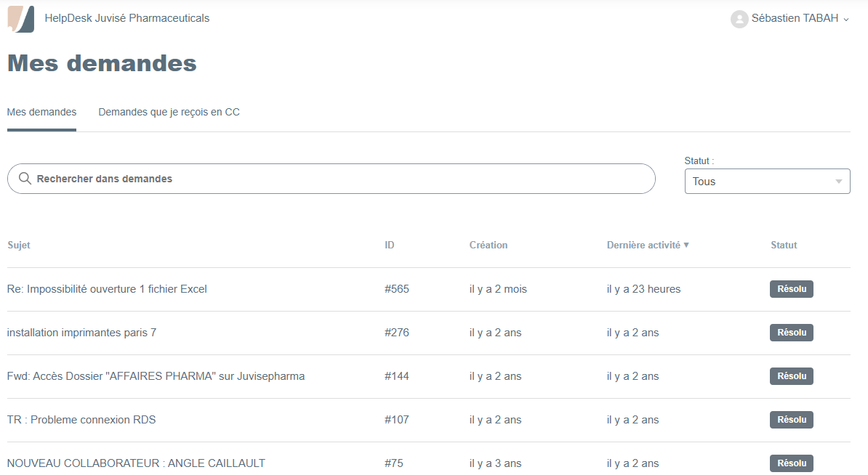Screen dimensions: 868x475
Task: Sort by the ID column header
Action: click(x=390, y=245)
